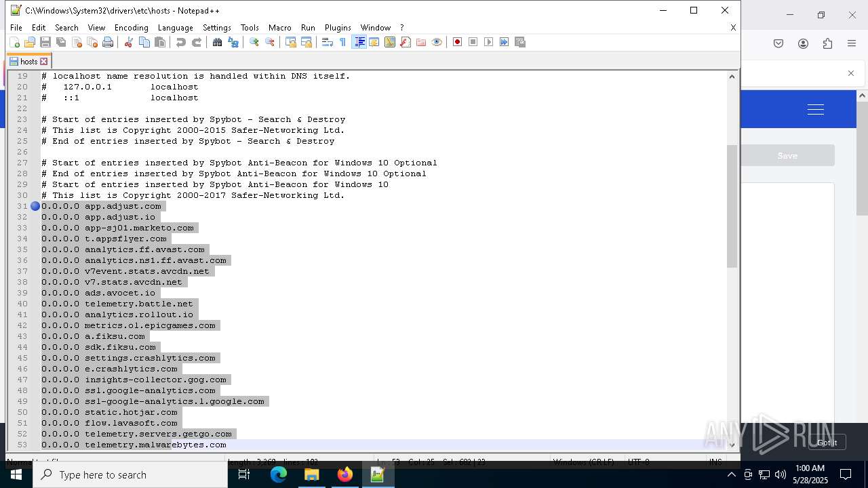Redo the last undone edit

(x=197, y=42)
